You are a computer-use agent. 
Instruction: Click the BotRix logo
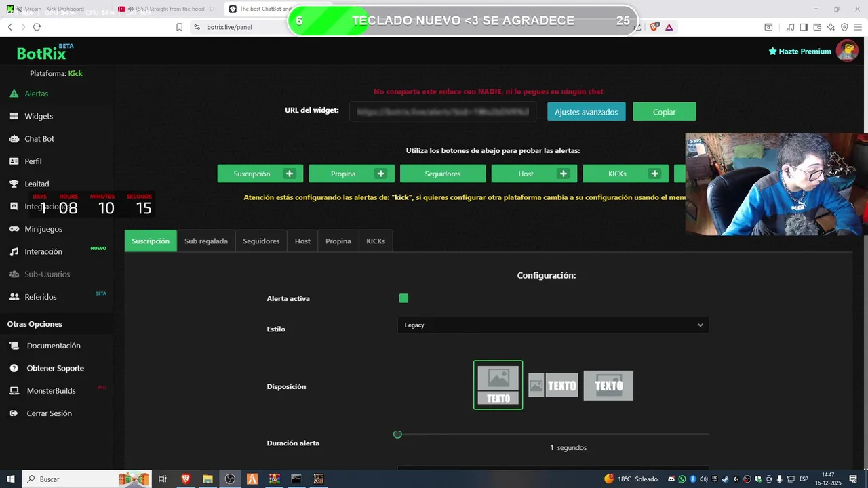pos(45,52)
